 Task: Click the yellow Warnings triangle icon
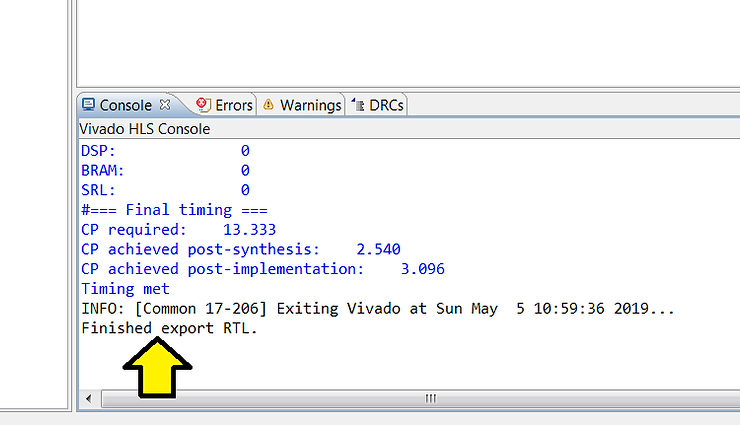268,104
